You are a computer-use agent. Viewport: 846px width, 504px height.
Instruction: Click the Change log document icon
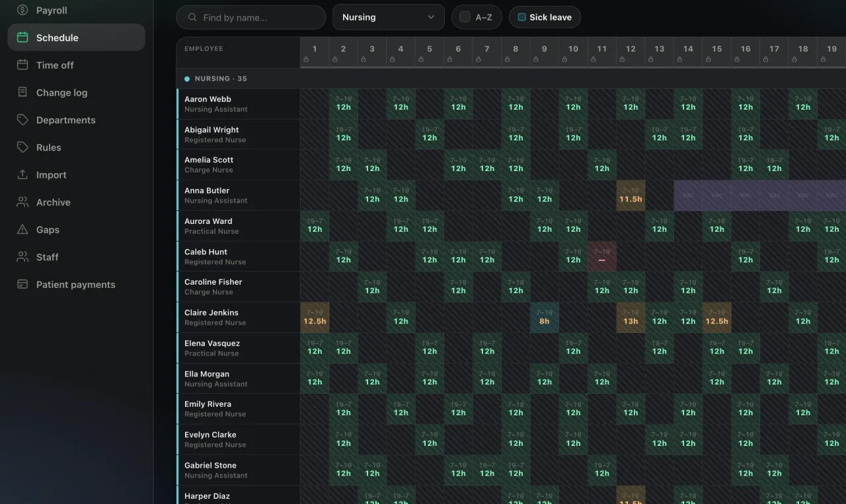click(22, 92)
